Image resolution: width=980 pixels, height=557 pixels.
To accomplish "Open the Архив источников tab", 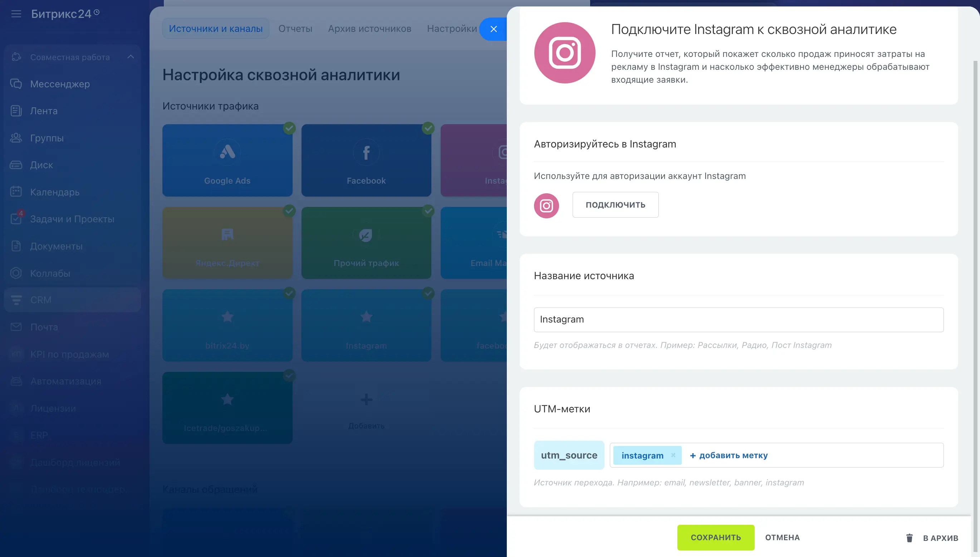I will coord(369,29).
